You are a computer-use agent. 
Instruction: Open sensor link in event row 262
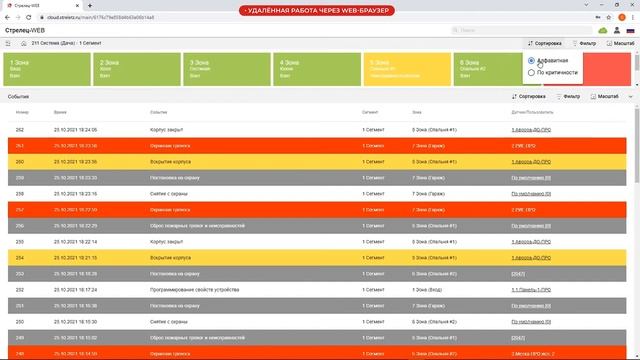(531, 130)
